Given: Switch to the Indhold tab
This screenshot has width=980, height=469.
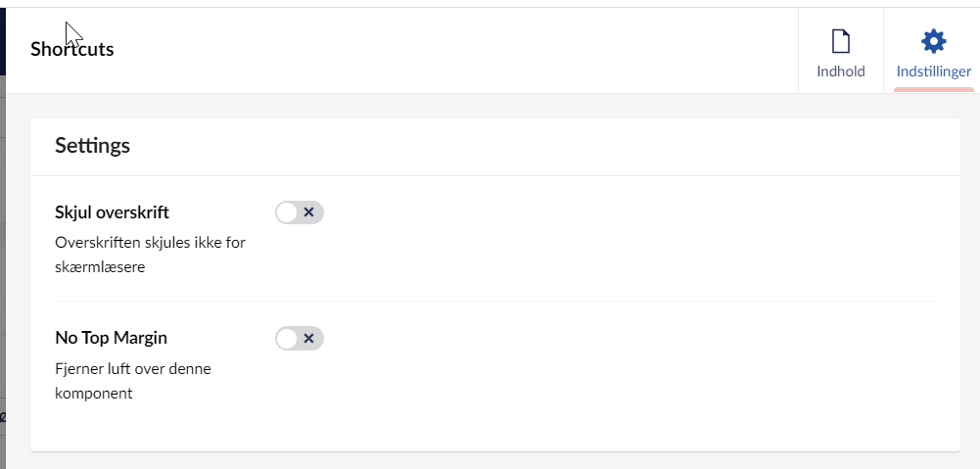Looking at the screenshot, I should 840,54.
